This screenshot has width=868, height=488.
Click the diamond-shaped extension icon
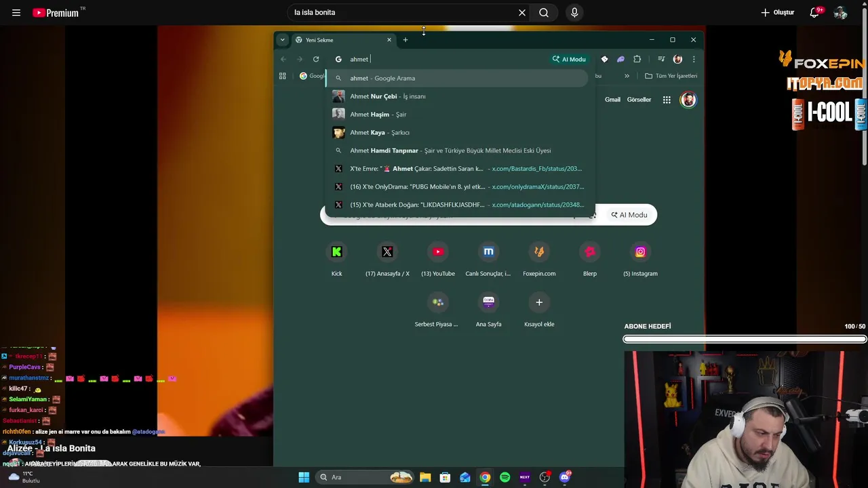[604, 59]
